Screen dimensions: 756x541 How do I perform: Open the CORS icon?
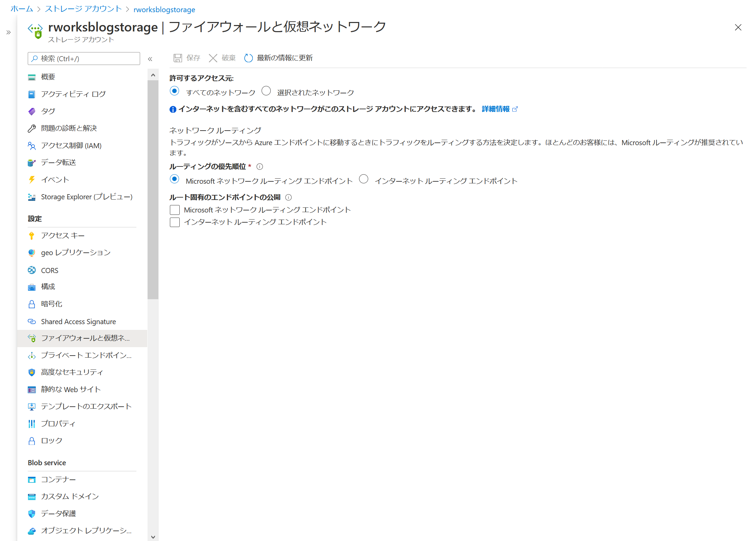32,270
